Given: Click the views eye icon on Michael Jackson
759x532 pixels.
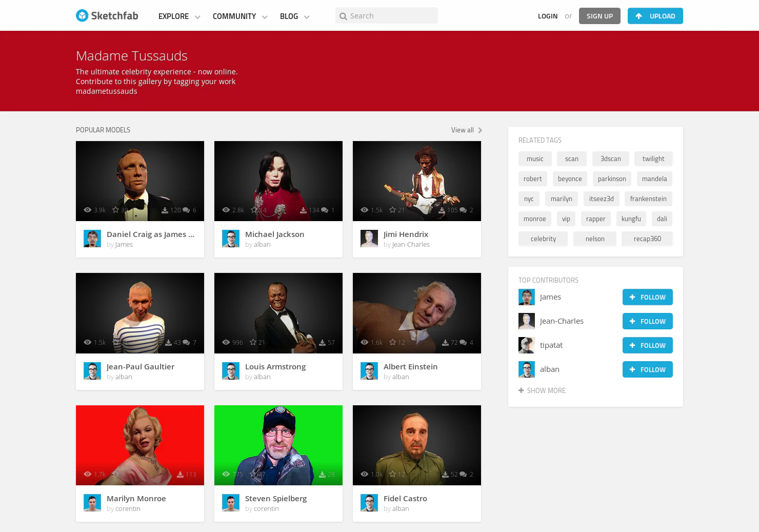Looking at the screenshot, I should [226, 210].
